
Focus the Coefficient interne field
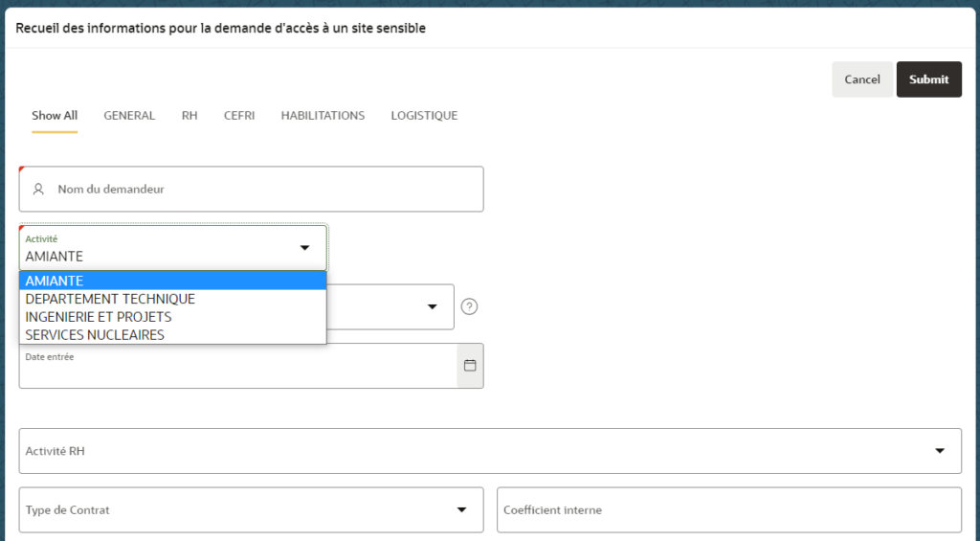[729, 509]
